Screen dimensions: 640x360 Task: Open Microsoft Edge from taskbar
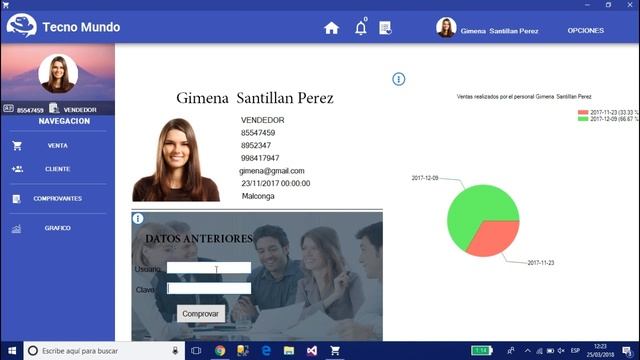coord(266,351)
